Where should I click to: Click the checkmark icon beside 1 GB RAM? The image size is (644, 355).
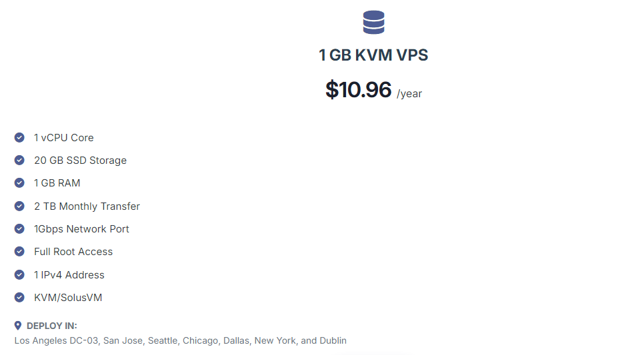19,182
